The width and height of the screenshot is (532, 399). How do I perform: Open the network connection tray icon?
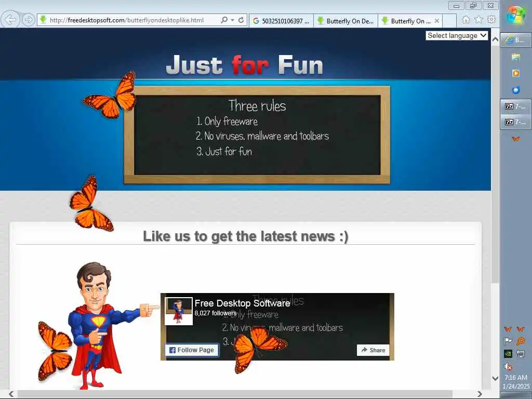(x=521, y=353)
